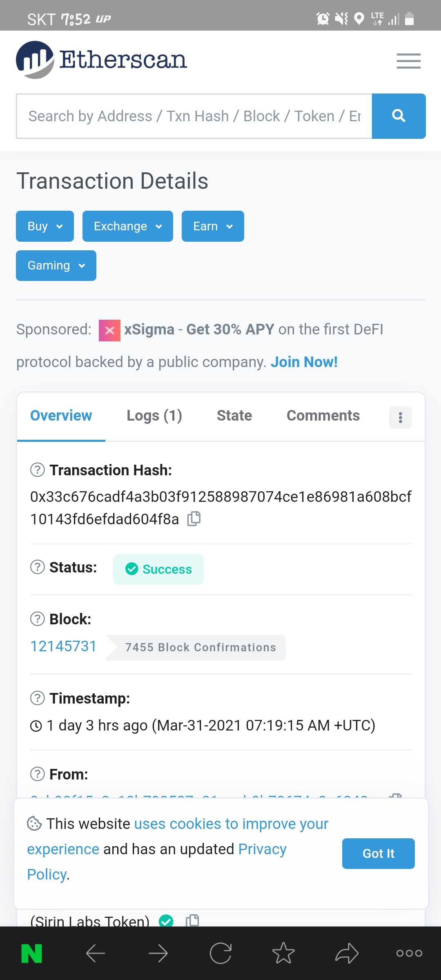The image size is (441, 980).
Task: Copy the transaction hash to clipboard
Action: pyautogui.click(x=194, y=519)
